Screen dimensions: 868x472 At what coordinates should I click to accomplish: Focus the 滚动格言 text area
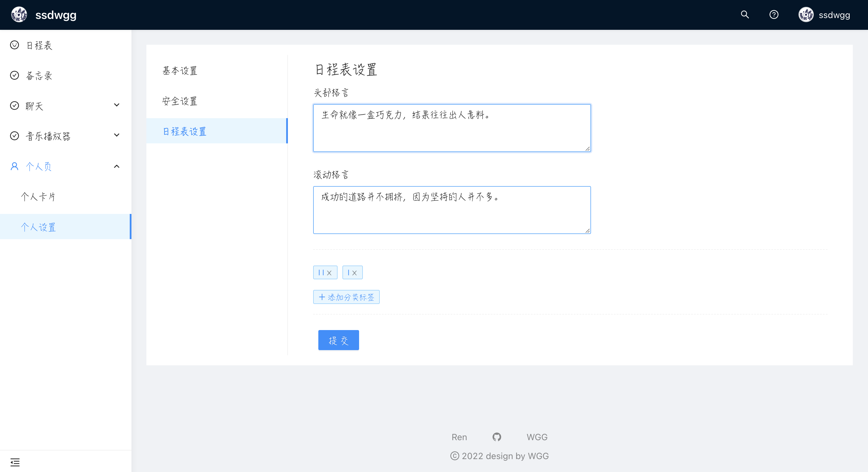[x=452, y=210]
